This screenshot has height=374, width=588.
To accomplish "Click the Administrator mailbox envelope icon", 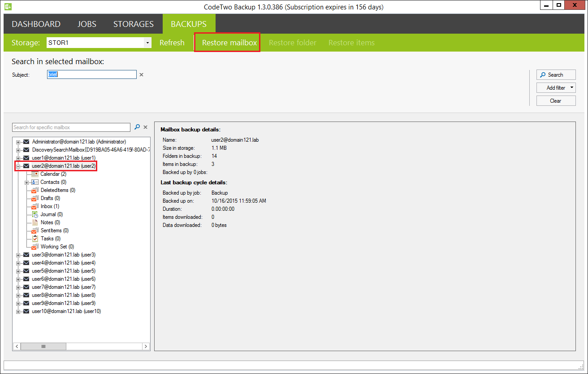I will [26, 142].
